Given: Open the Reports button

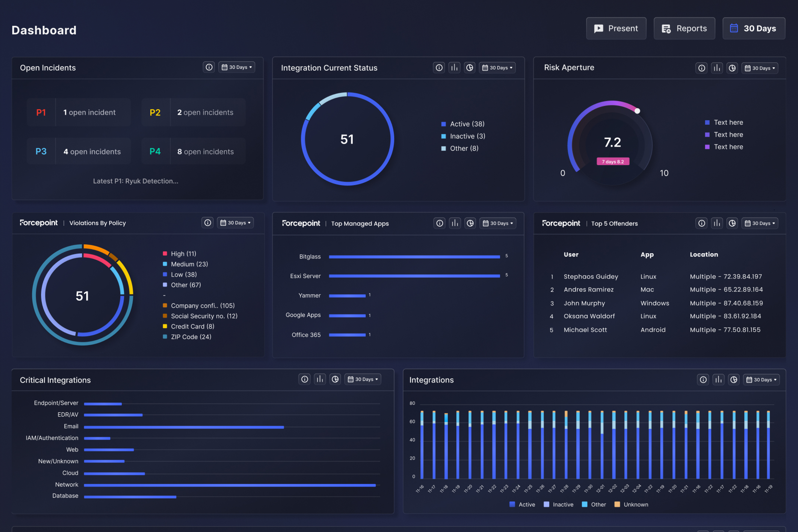Looking at the screenshot, I should click(684, 29).
